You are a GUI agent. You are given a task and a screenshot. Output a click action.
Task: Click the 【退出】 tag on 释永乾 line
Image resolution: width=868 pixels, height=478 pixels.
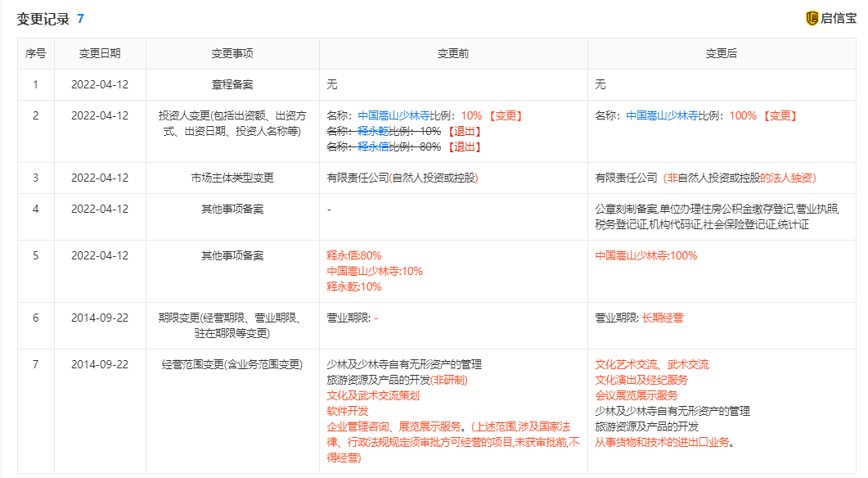pos(464,131)
